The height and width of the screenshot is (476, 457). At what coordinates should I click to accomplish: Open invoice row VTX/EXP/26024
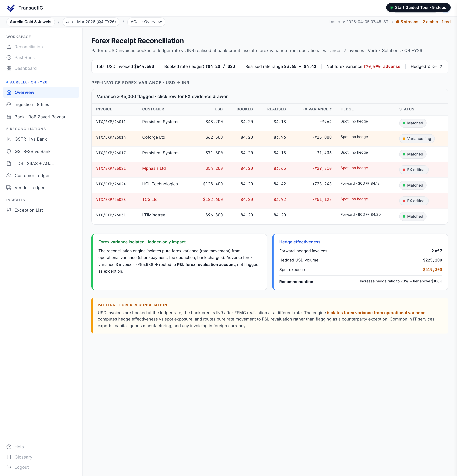[270, 185]
